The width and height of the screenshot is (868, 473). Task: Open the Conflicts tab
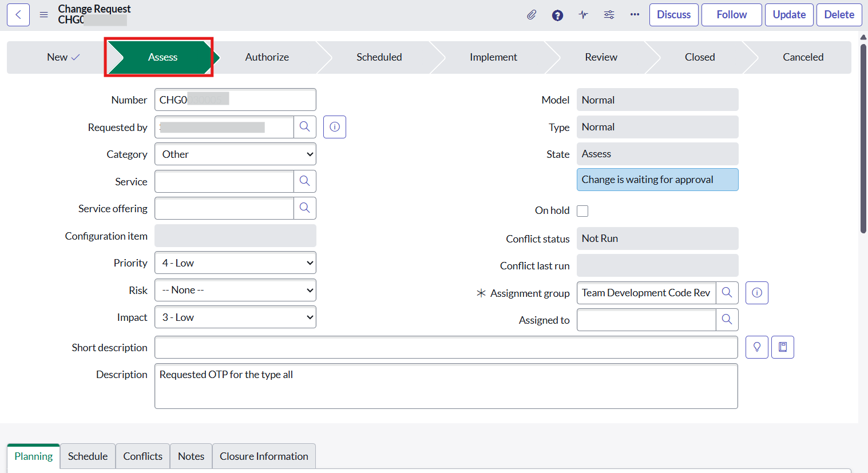tap(143, 456)
